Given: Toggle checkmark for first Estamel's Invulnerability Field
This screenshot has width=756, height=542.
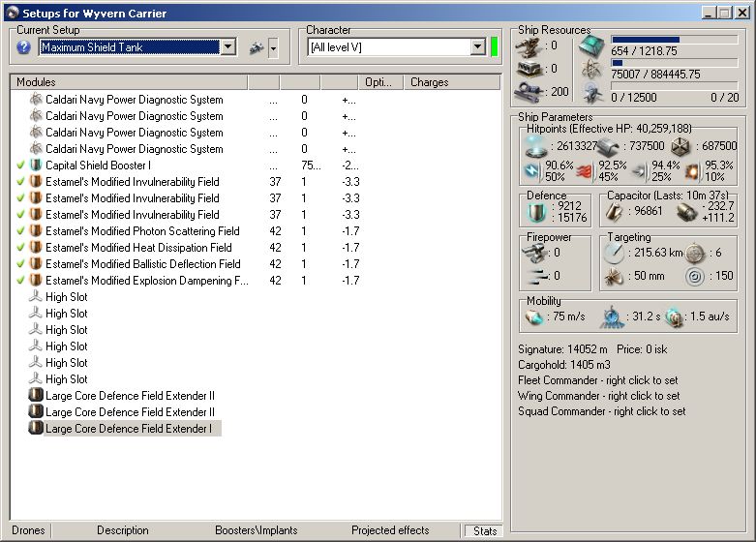Looking at the screenshot, I should pyautogui.click(x=20, y=182).
